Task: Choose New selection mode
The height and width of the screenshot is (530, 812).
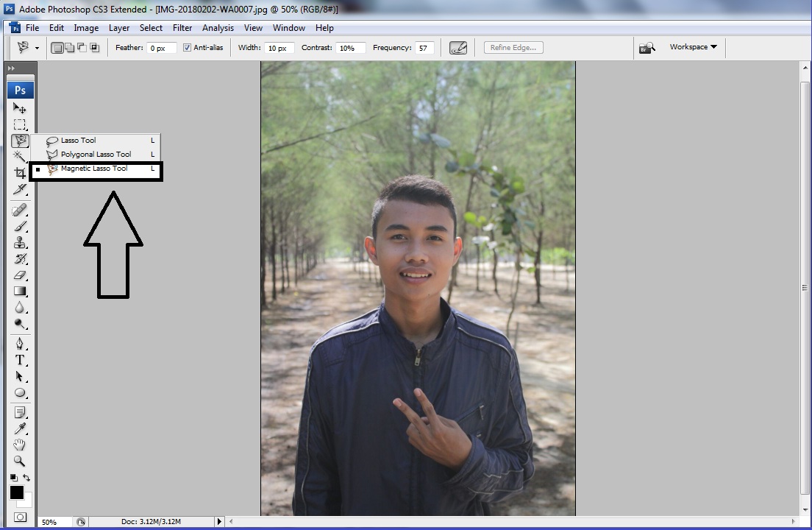Action: [x=57, y=48]
